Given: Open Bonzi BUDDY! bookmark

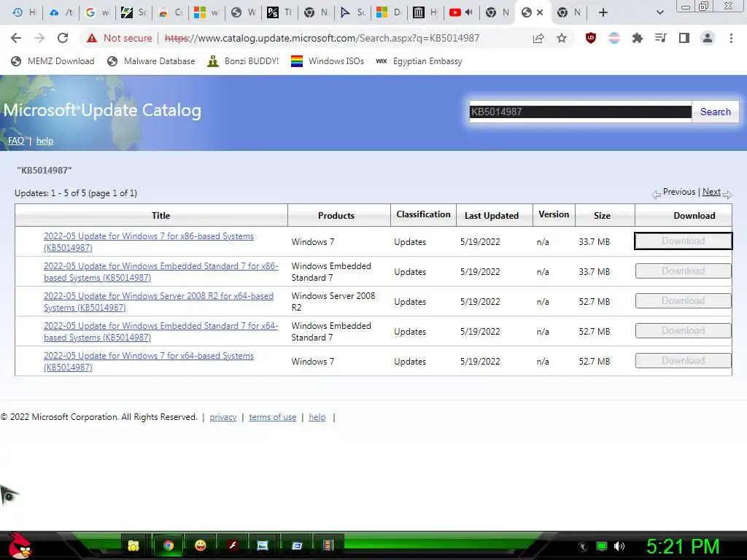Looking at the screenshot, I should [243, 61].
